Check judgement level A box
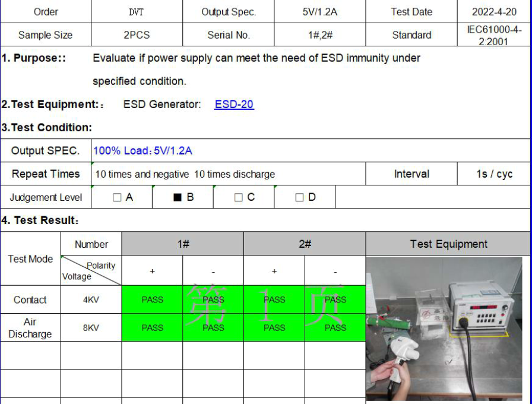The height and width of the screenshot is (404, 532). (117, 197)
